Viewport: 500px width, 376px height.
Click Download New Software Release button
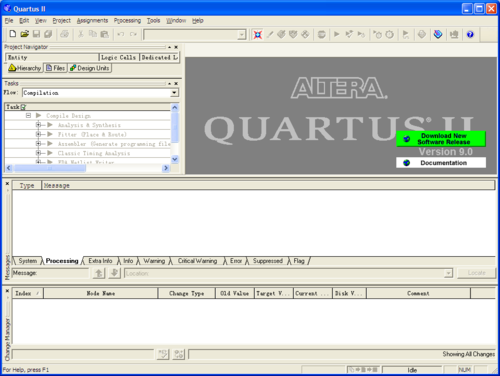click(441, 139)
